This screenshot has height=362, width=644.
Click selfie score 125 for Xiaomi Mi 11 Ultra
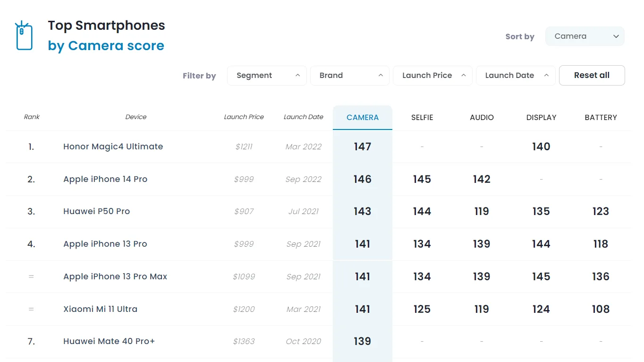pos(422,309)
